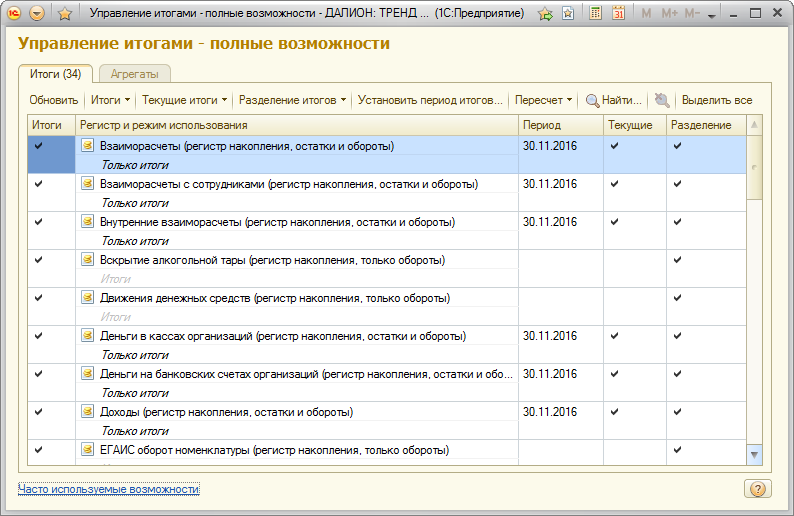Screen dimensions: 794x516
Task: Click period 30.11.2016 in Внутренние взаиморасчеты row
Action: (x=550, y=222)
